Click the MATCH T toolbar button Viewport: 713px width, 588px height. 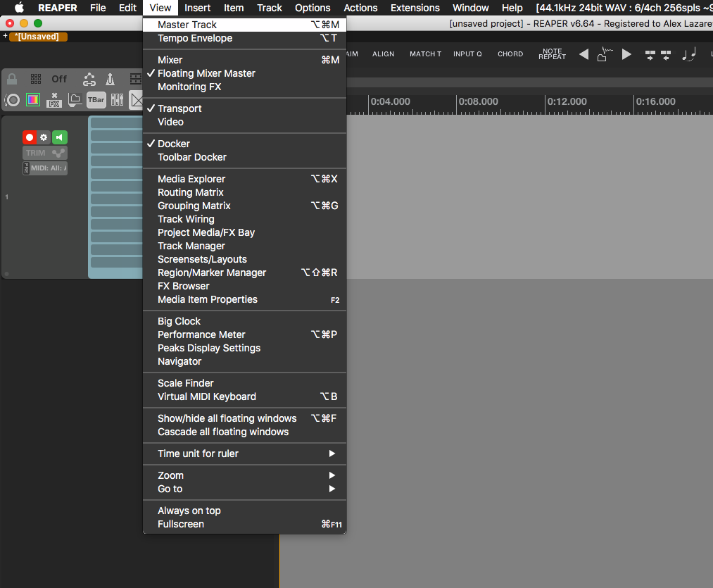425,54
